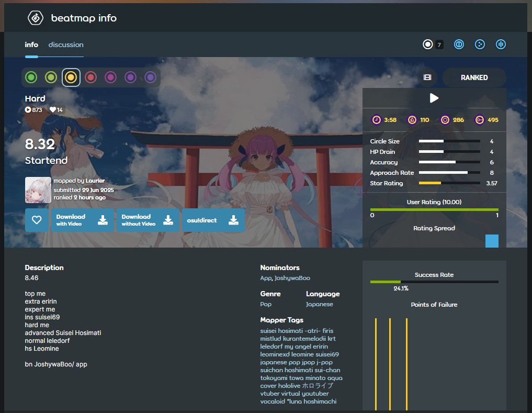Image resolution: width=532 pixels, height=413 pixels.
Task: Click description line 'extra eririn'
Action: click(41, 302)
